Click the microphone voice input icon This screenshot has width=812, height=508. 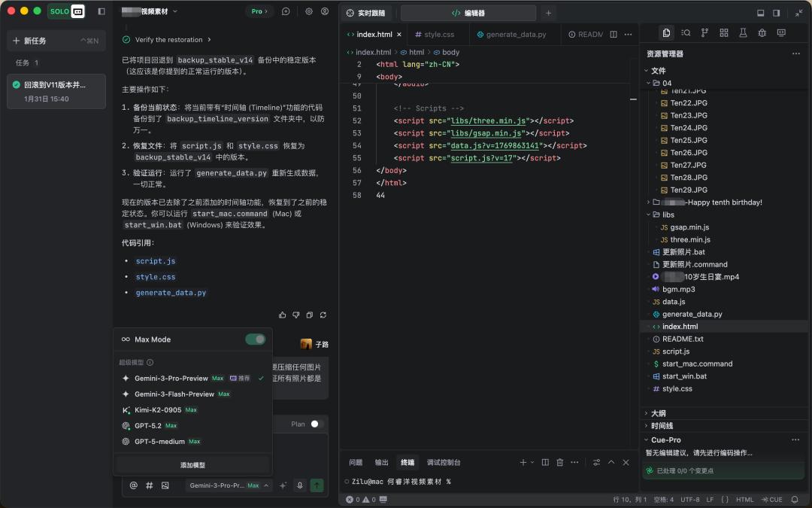coord(300,485)
